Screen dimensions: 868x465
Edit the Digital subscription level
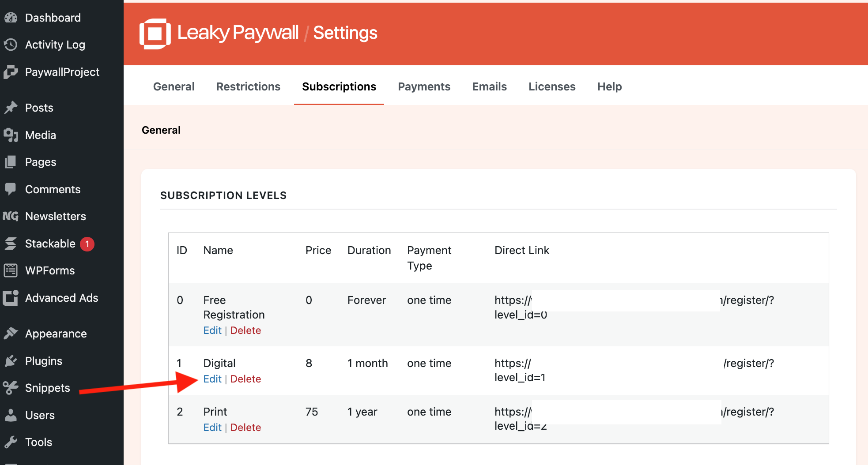212,379
